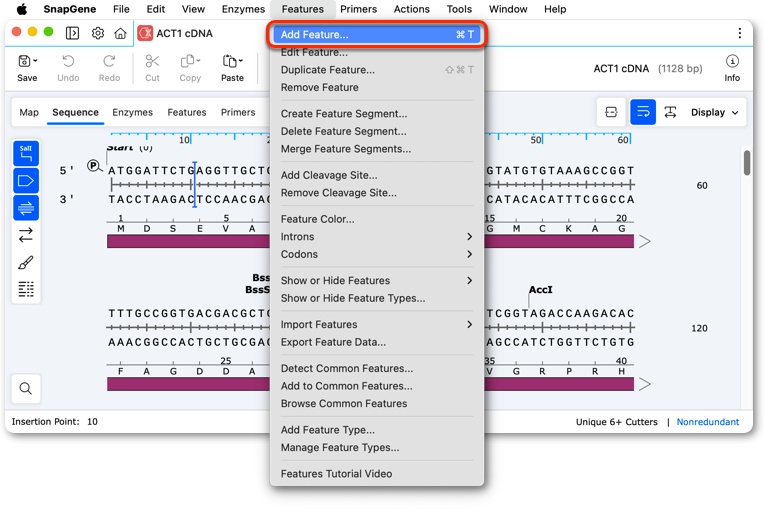Viewport: 764px width, 519px height.
Task: Open the search magnifier icon
Action: click(x=26, y=388)
